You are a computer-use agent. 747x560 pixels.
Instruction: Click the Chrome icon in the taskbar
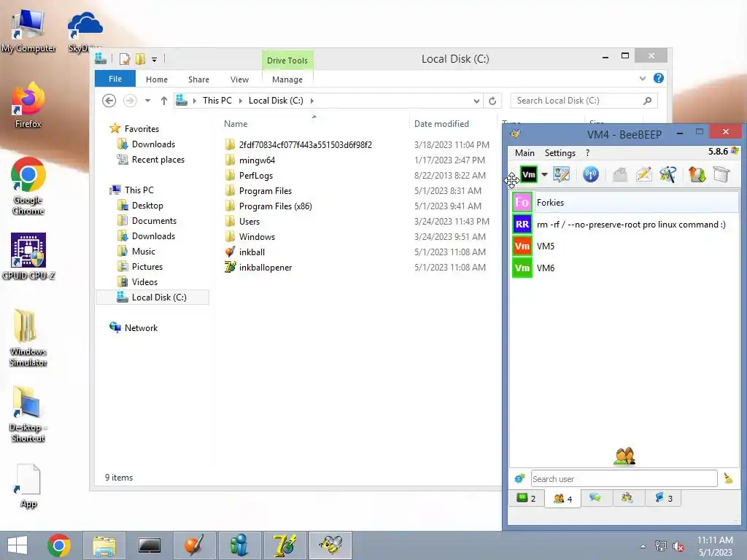tap(59, 545)
